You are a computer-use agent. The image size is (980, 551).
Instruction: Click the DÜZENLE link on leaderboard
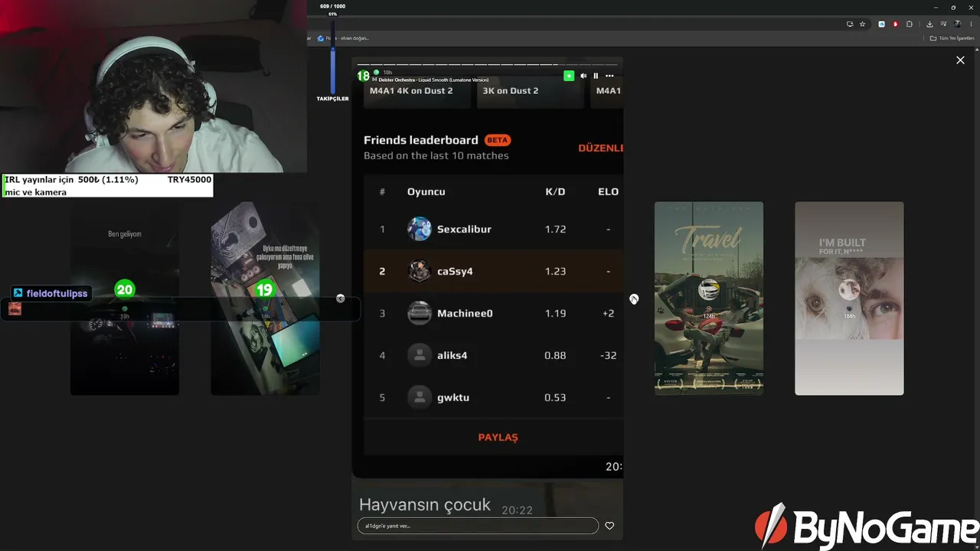point(600,148)
